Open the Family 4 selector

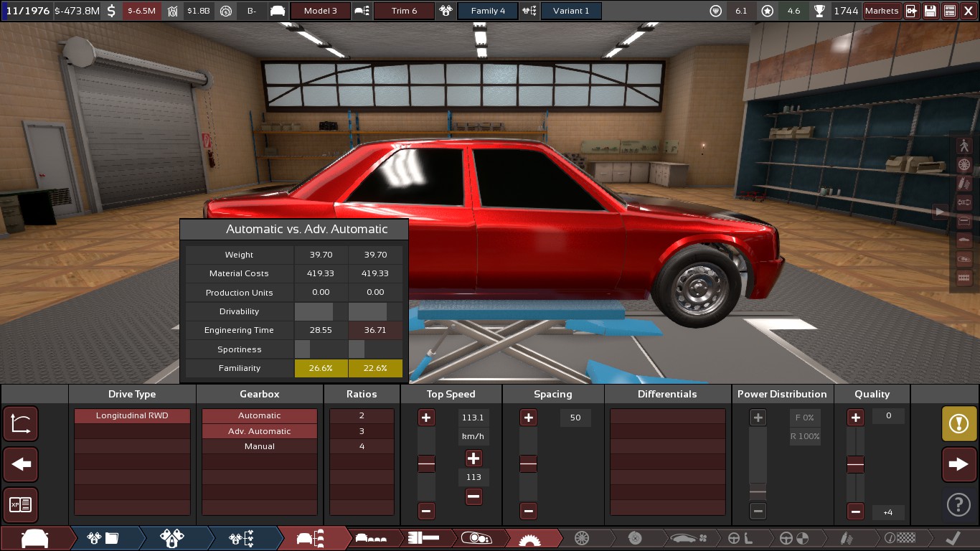(x=488, y=11)
